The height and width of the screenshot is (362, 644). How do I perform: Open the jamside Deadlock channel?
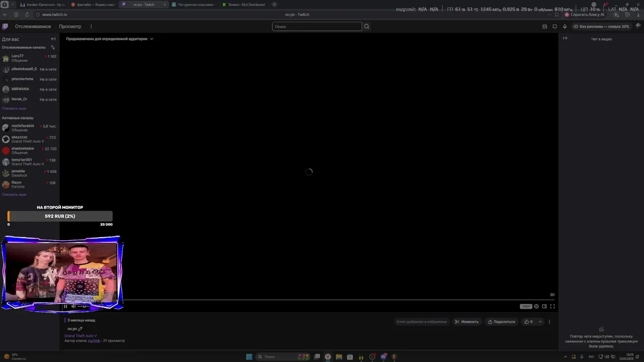pos(30,173)
